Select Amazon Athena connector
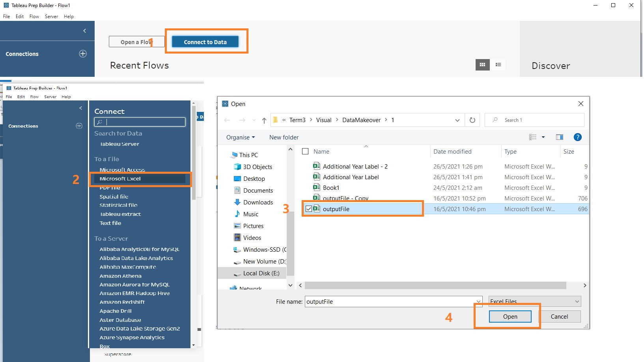644x362 pixels. coord(120,276)
